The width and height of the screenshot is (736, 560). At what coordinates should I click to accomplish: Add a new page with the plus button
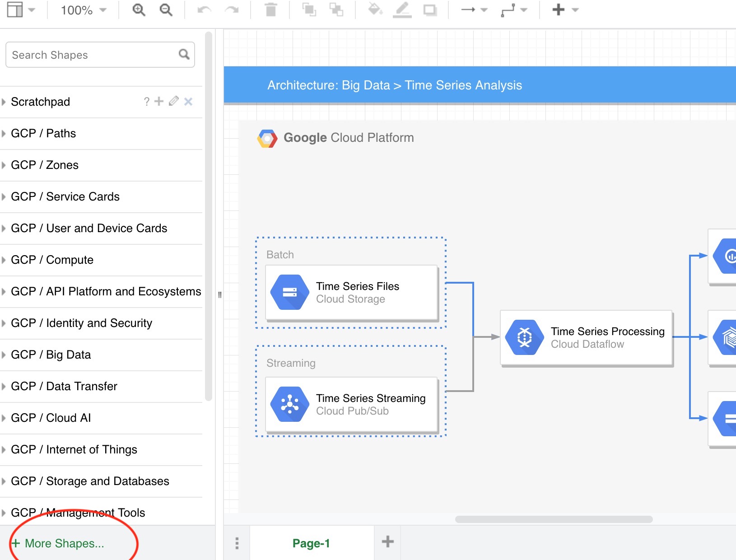[x=387, y=542]
